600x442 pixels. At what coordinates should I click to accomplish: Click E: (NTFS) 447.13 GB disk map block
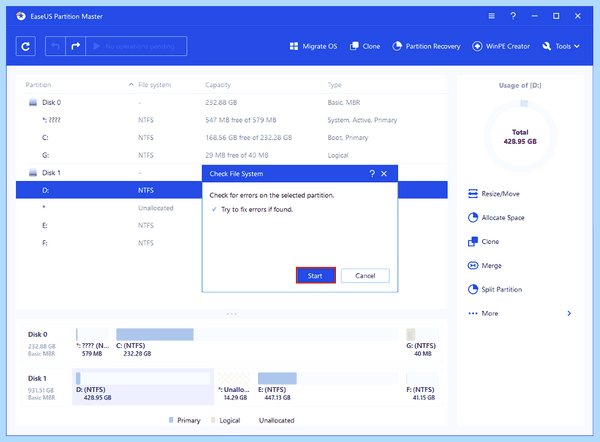tap(328, 387)
